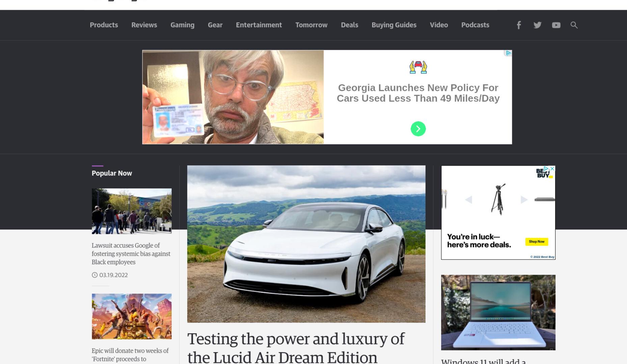The width and height of the screenshot is (627, 364).
Task: Open the Lucid Air Dream Edition headline
Action: [x=296, y=348]
